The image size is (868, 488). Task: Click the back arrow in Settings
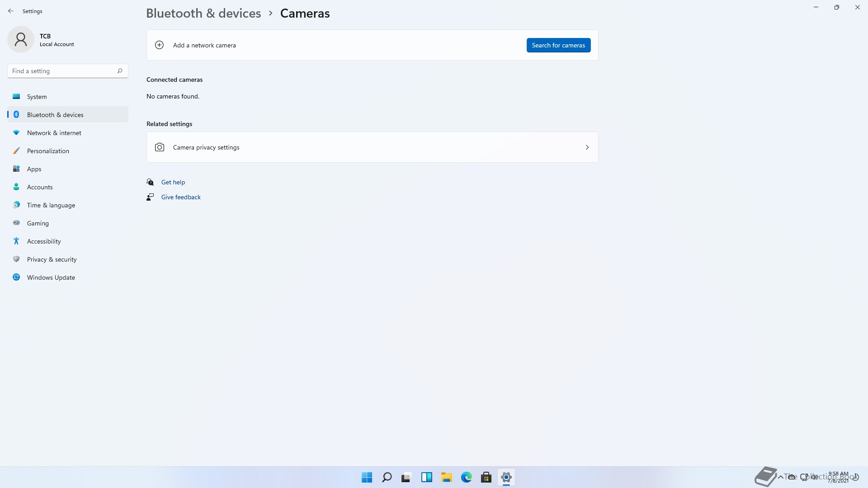tap(11, 11)
